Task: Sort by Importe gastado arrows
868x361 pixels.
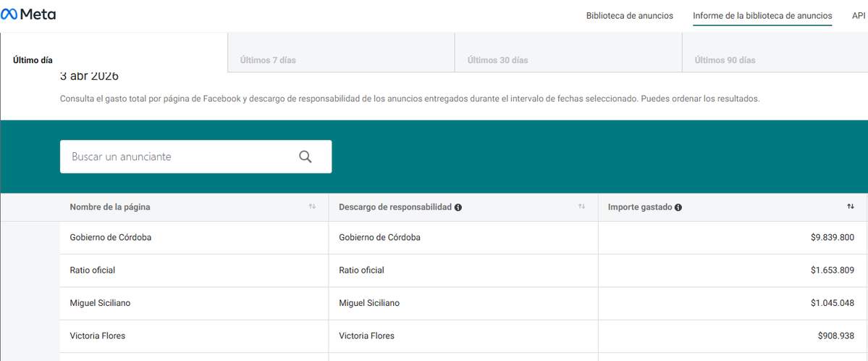Action: coord(851,207)
